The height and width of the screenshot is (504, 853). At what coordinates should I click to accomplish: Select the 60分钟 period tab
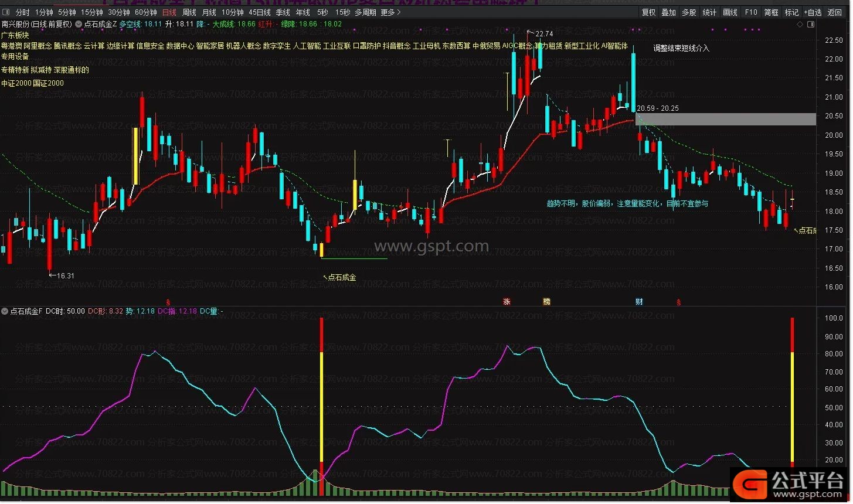point(145,12)
